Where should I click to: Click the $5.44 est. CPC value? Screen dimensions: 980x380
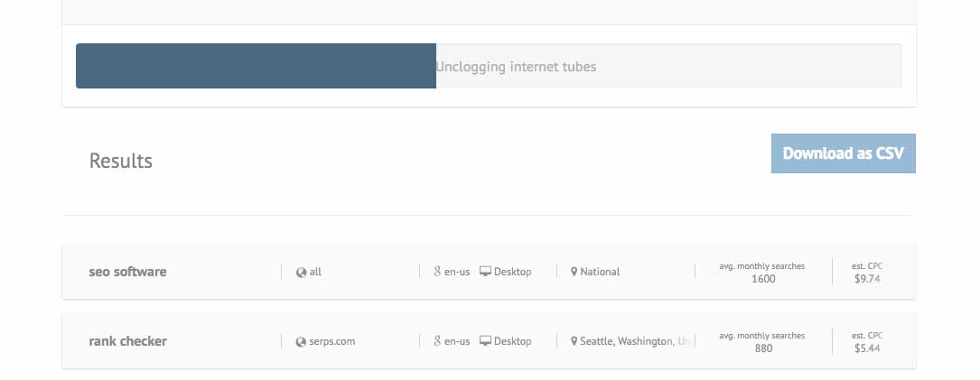coord(867,348)
